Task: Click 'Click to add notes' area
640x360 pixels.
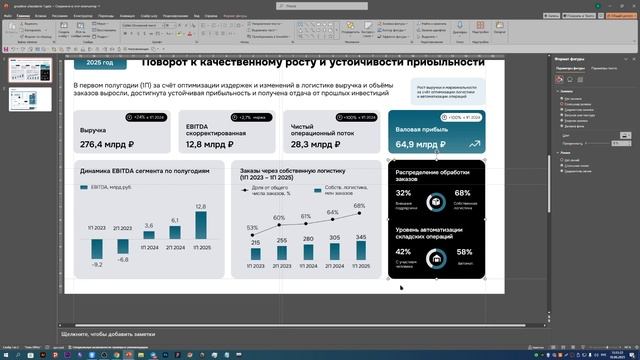Action: [x=108, y=334]
